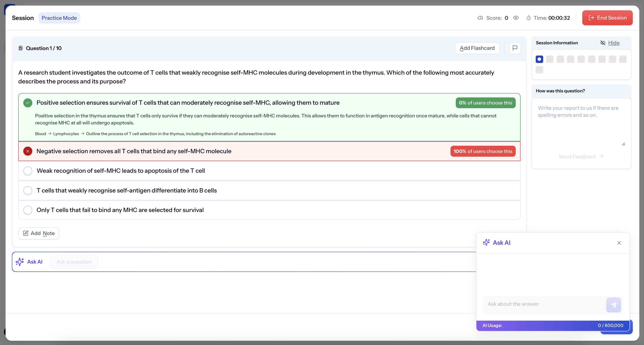Click the timer stopwatch icon

point(528,18)
